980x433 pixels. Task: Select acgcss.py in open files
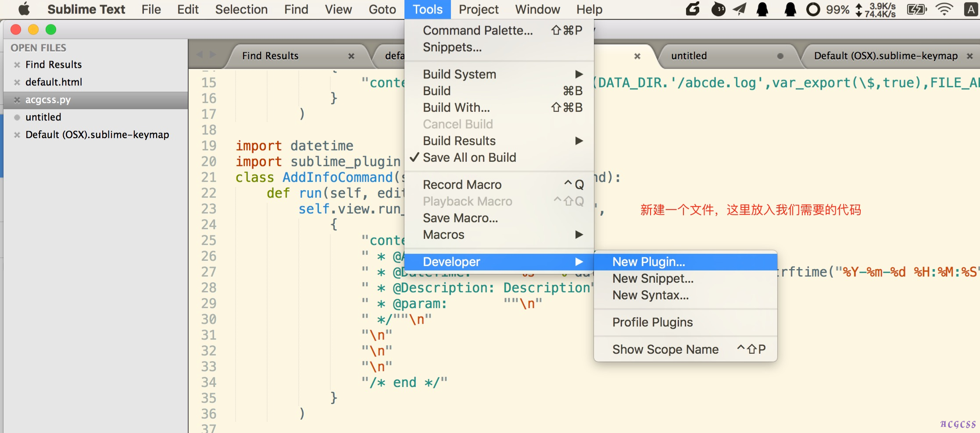click(x=96, y=100)
